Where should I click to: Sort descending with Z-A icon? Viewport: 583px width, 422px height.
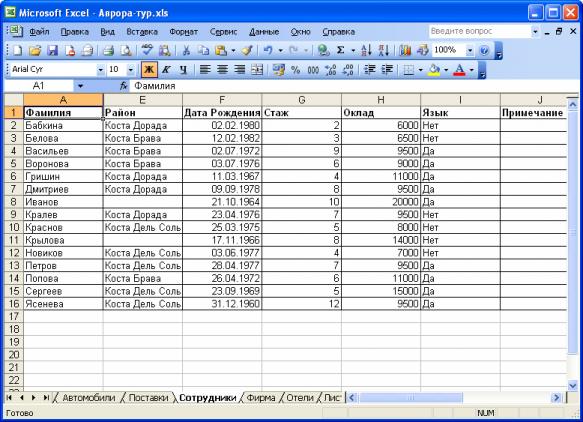pos(384,50)
